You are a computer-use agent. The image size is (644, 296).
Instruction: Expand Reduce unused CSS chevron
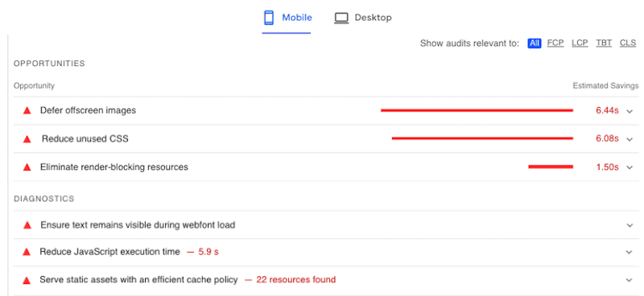(630, 139)
